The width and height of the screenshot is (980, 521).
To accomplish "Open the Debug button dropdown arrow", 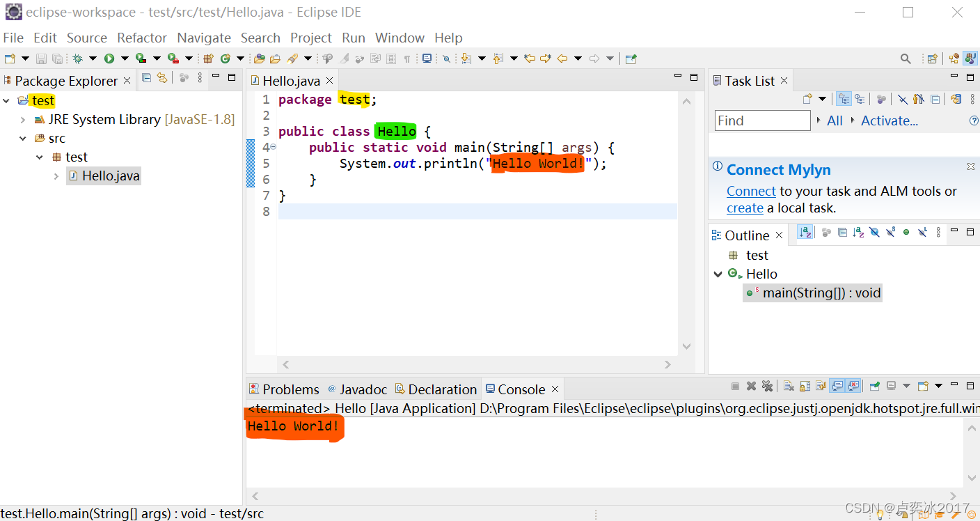I will [x=93, y=59].
